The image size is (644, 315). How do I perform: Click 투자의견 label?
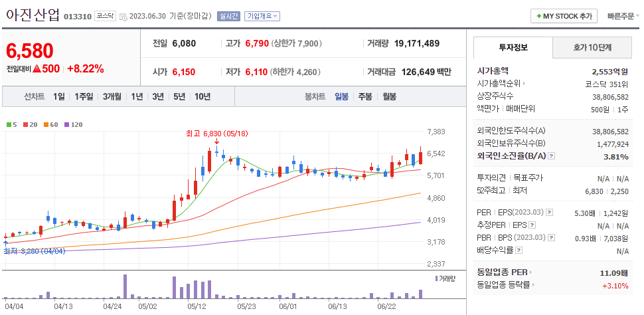491,178
